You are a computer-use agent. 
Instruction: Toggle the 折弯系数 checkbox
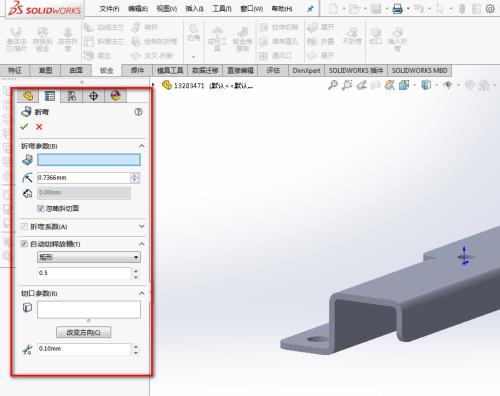coord(24,227)
